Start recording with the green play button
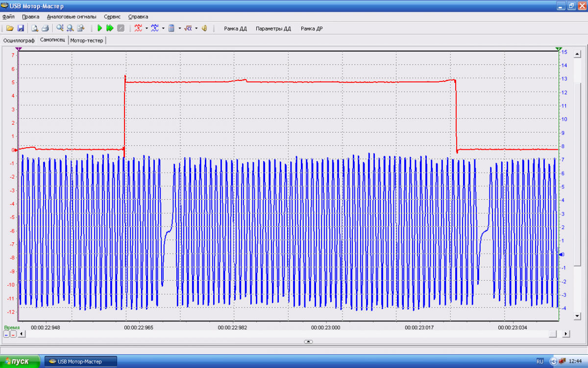The height and width of the screenshot is (368, 588). tap(100, 28)
